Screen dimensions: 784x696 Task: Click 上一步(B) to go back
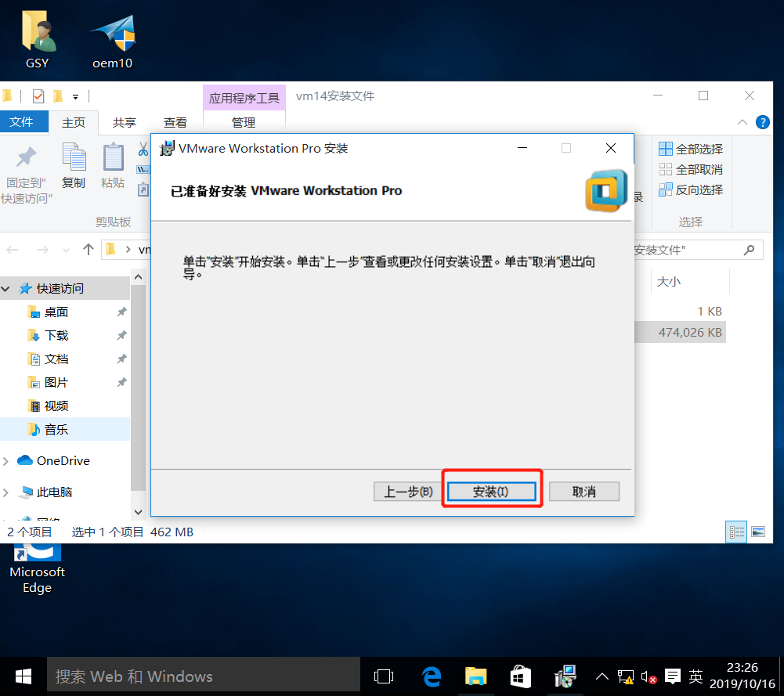click(x=407, y=492)
